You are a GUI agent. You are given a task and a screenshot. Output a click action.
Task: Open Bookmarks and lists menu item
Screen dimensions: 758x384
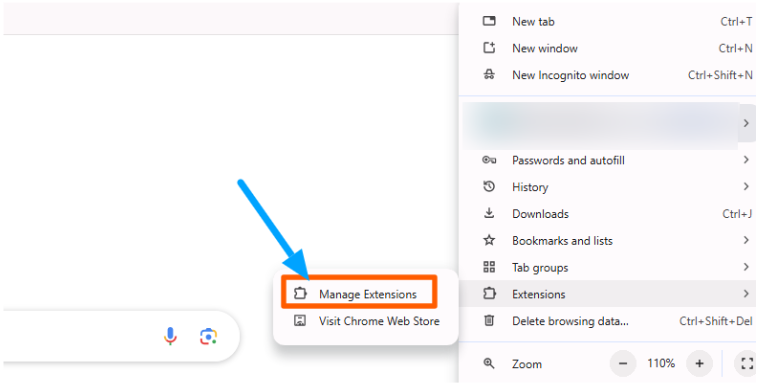[x=608, y=240]
